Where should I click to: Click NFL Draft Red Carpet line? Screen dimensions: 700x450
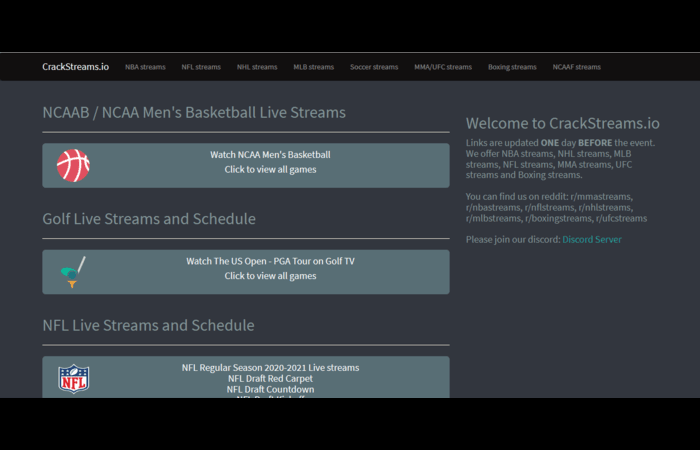pyautogui.click(x=271, y=379)
